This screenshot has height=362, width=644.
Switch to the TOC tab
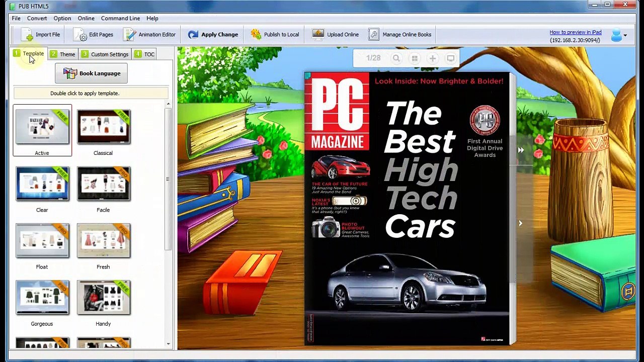coord(144,54)
